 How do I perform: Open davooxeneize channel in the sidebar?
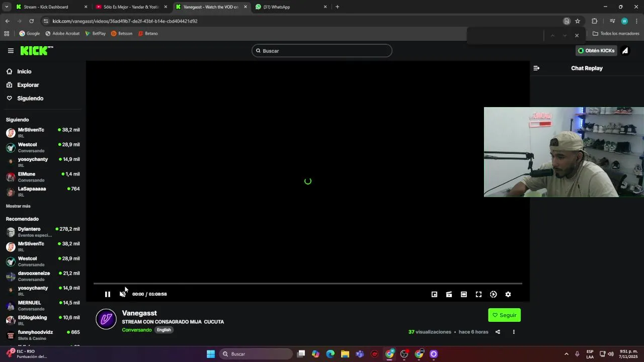43,276
